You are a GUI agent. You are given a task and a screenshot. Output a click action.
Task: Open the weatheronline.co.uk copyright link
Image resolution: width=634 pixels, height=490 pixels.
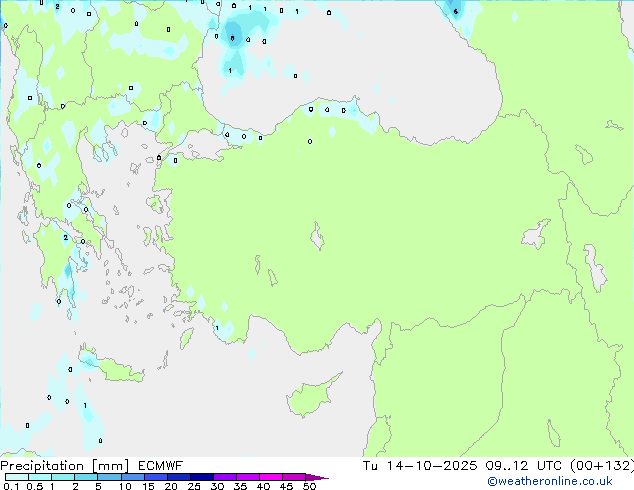pos(550,481)
